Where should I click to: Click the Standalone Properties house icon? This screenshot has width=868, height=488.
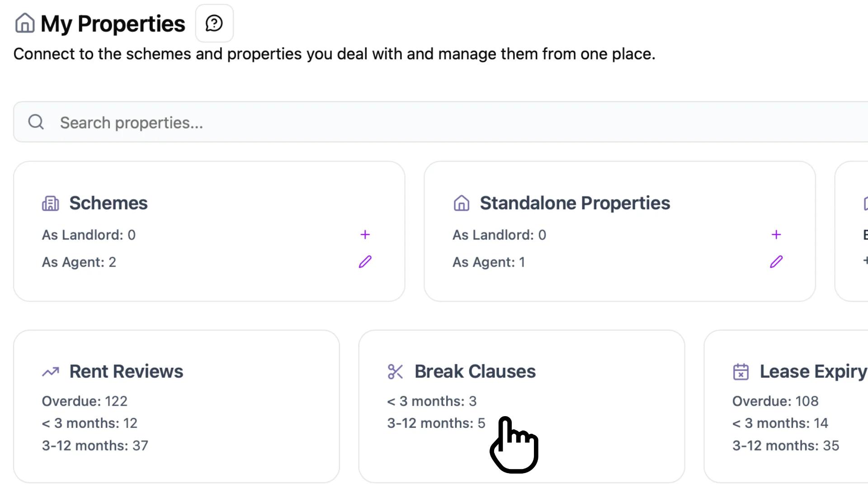pyautogui.click(x=461, y=203)
